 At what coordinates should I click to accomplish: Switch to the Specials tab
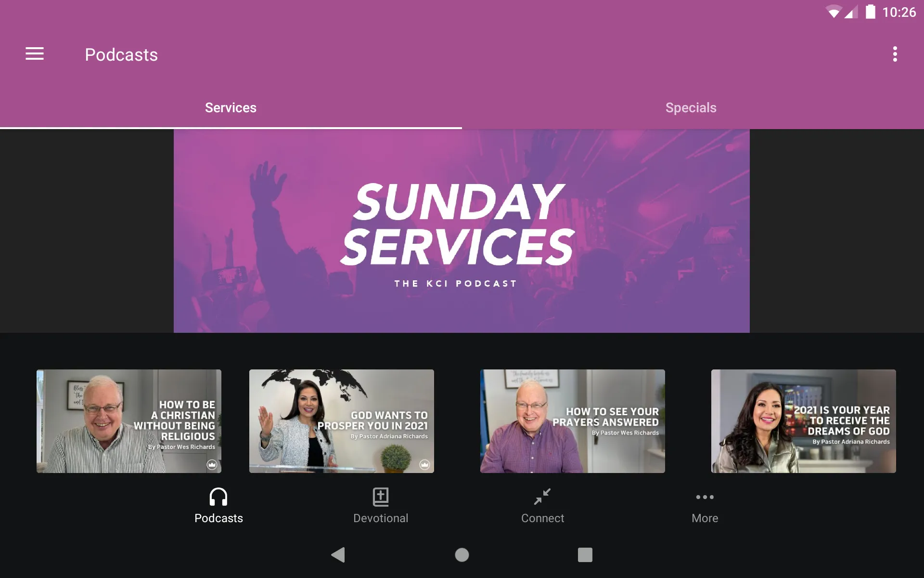click(691, 107)
